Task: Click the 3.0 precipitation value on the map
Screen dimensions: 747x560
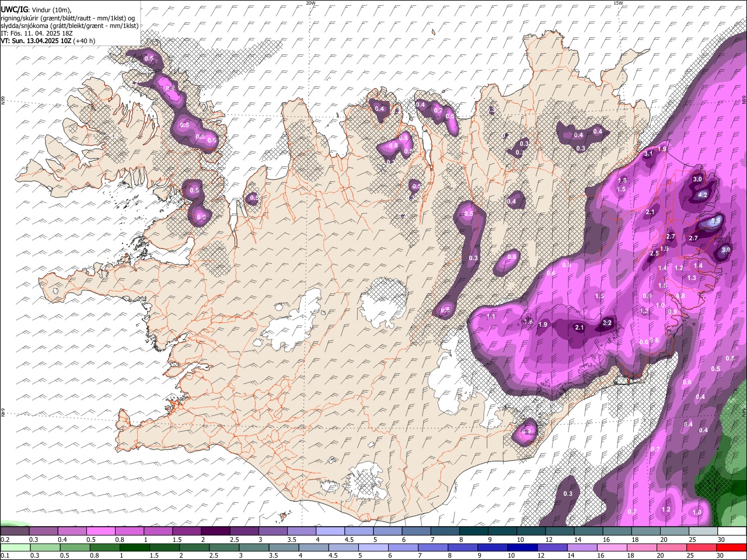Action: tap(697, 179)
